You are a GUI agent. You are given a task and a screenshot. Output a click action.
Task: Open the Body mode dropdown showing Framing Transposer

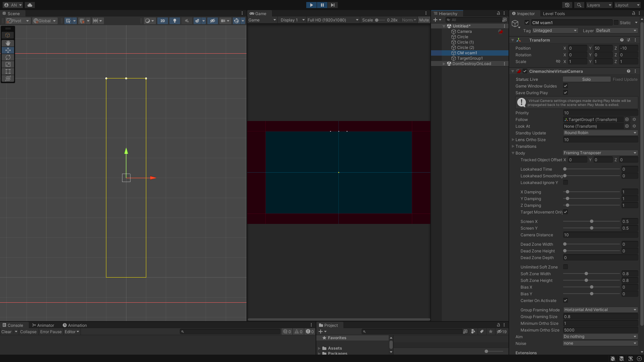point(600,153)
